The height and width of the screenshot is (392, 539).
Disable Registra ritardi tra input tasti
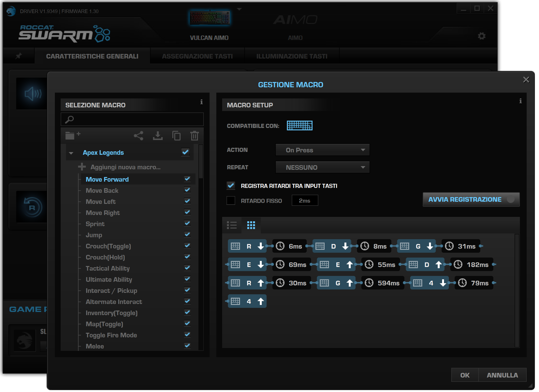click(x=231, y=186)
